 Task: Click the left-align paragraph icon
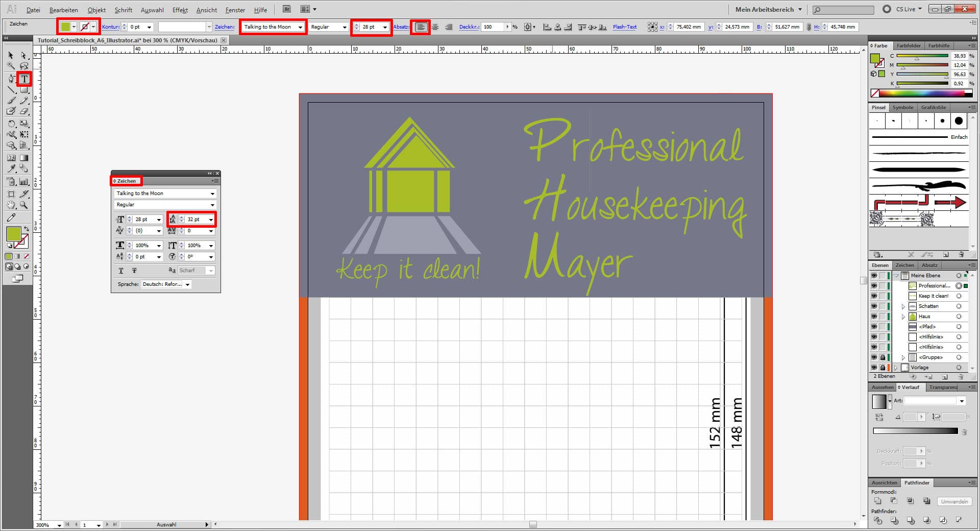421,27
